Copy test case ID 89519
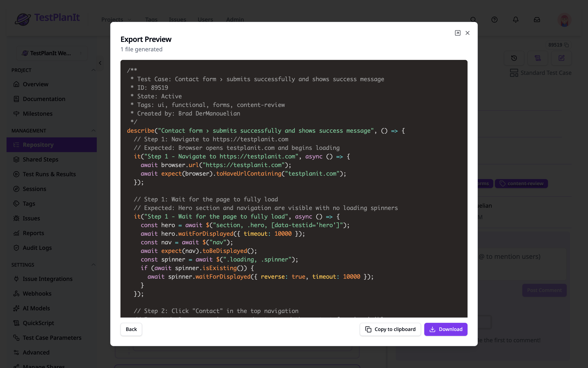Image resolution: width=588 pixels, height=368 pixels. 566,45
